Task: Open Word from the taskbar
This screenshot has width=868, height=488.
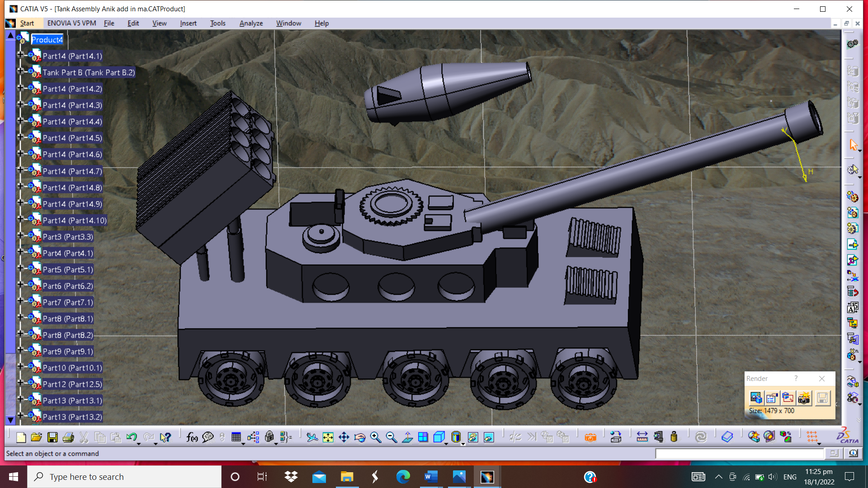Action: (x=431, y=477)
